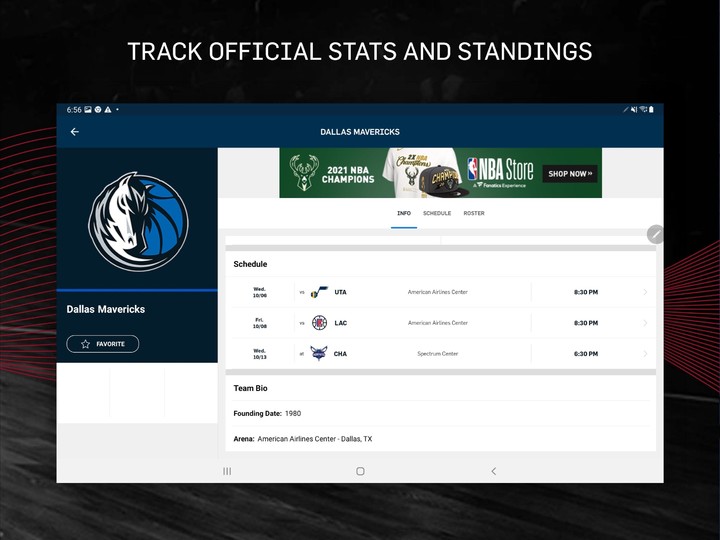Tap the battery icon in status bar

(651, 109)
